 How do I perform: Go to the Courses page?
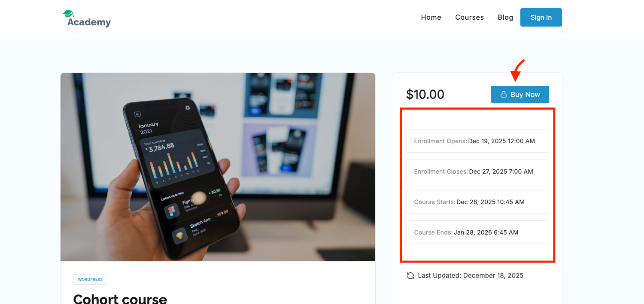[x=469, y=17]
